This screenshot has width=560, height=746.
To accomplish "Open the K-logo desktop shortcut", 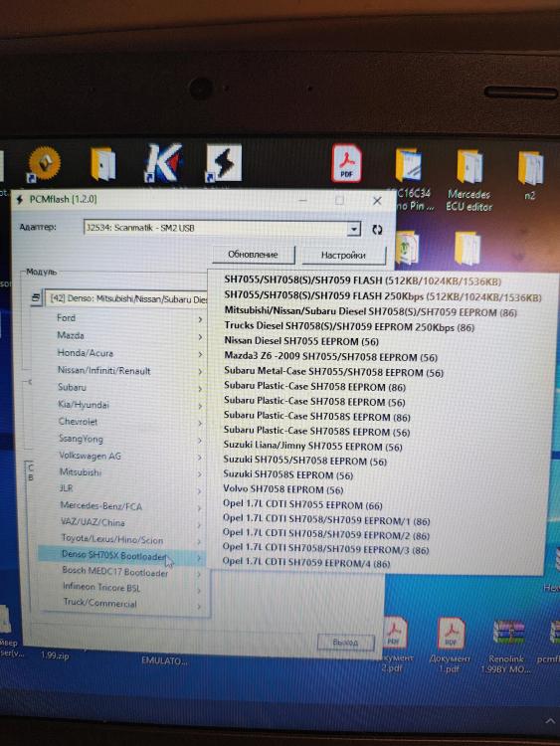I will [163, 163].
